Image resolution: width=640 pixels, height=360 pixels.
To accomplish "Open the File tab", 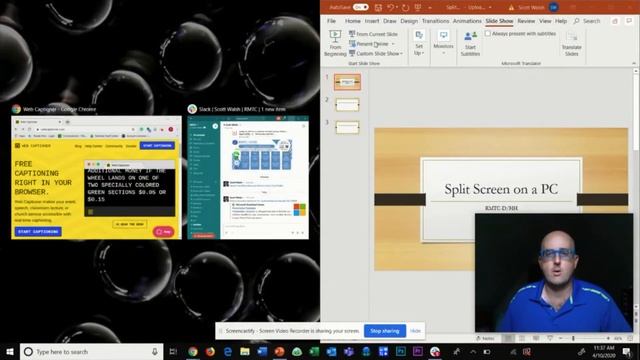I will tap(331, 21).
